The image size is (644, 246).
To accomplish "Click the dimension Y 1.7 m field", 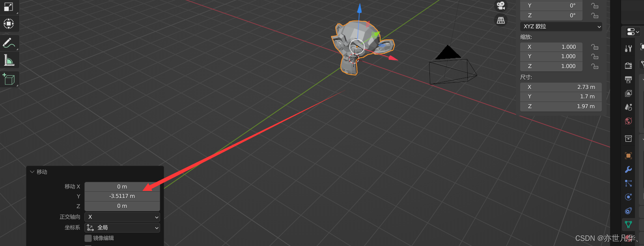I will pos(561,96).
